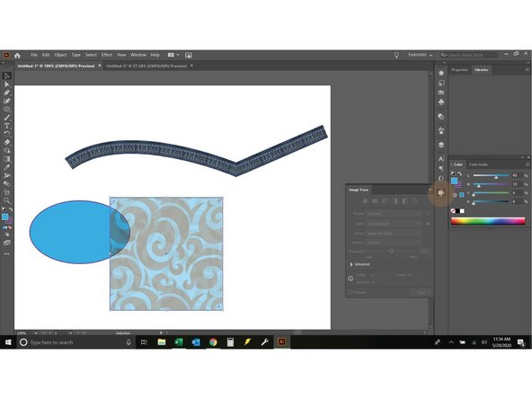This screenshot has width=532, height=399.
Task: Click the Home icon in top bar
Action: click(17, 55)
